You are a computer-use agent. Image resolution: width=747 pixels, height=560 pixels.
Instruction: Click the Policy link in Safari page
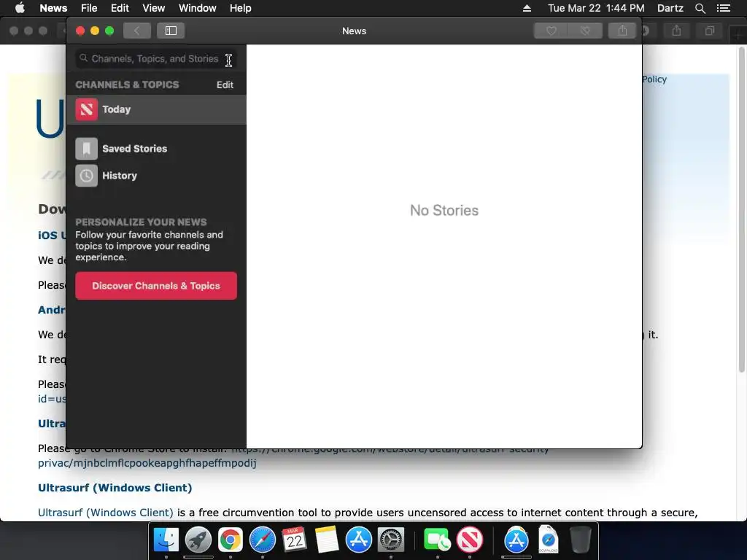(654, 79)
